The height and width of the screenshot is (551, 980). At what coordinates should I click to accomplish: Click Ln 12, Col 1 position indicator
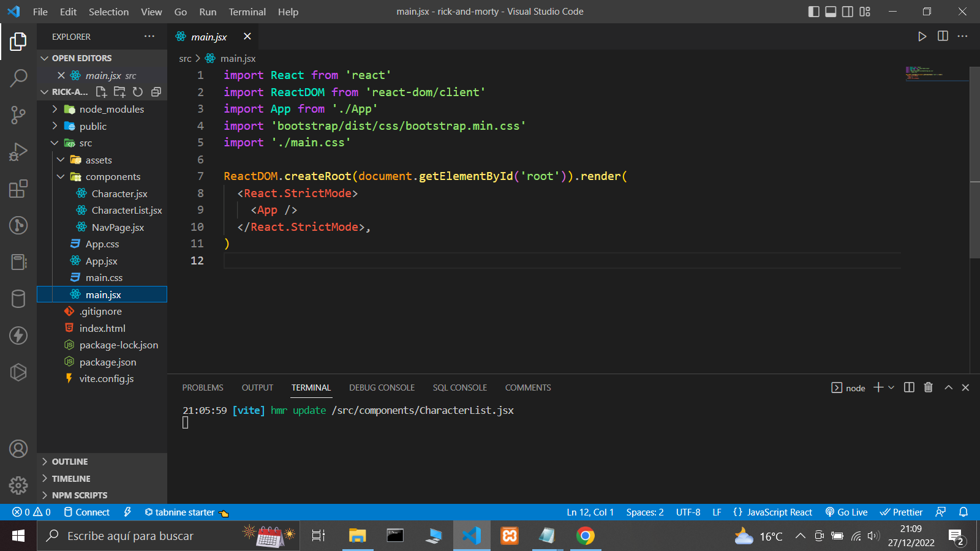click(x=590, y=512)
